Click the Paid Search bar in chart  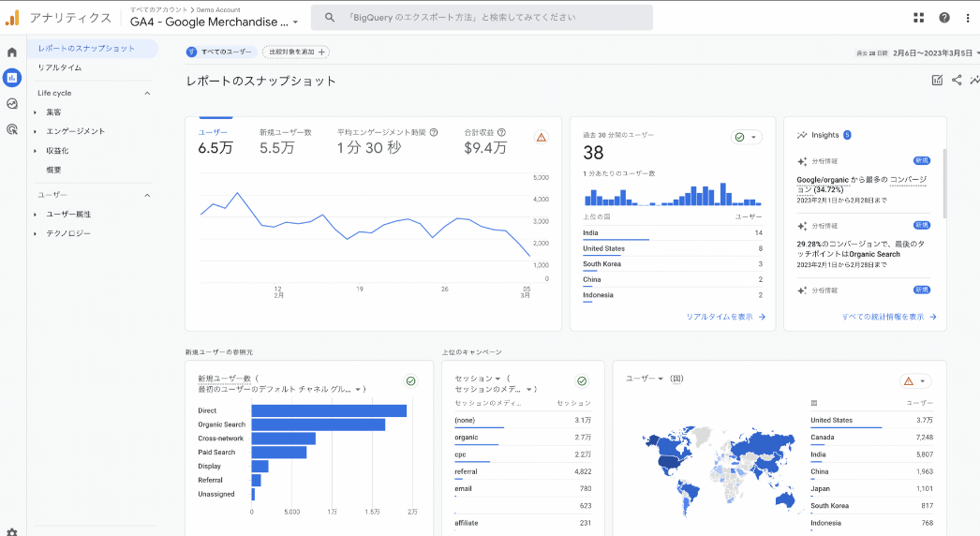pyautogui.click(x=279, y=453)
